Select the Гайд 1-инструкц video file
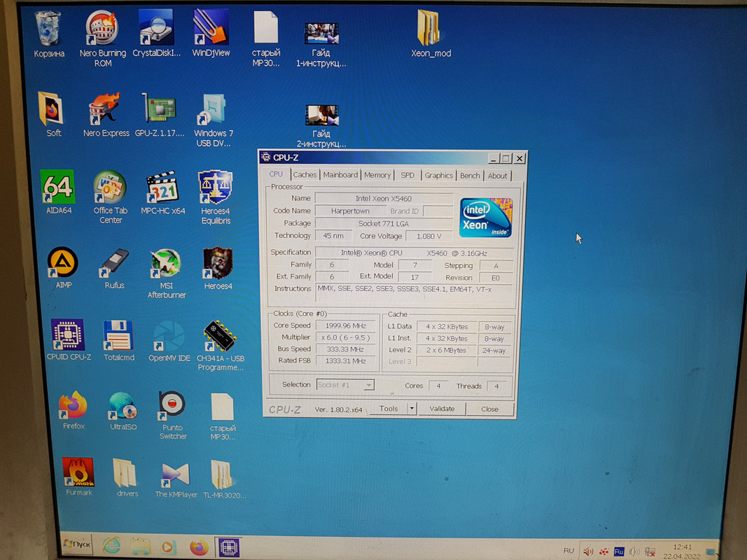747x560 pixels. 321,44
